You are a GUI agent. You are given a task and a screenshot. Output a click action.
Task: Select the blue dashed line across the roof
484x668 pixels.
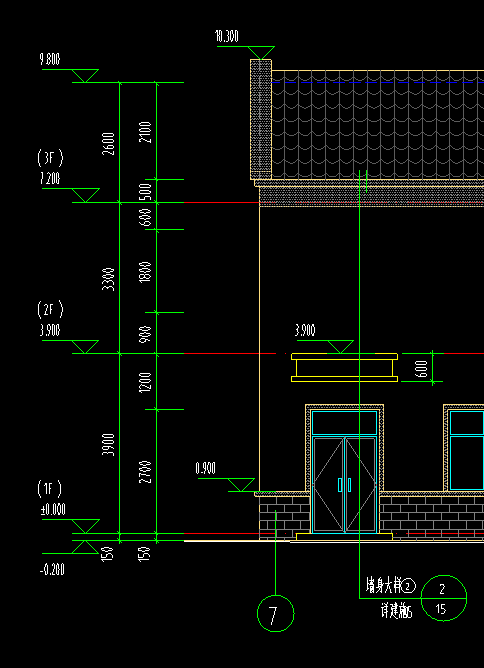coord(378,82)
